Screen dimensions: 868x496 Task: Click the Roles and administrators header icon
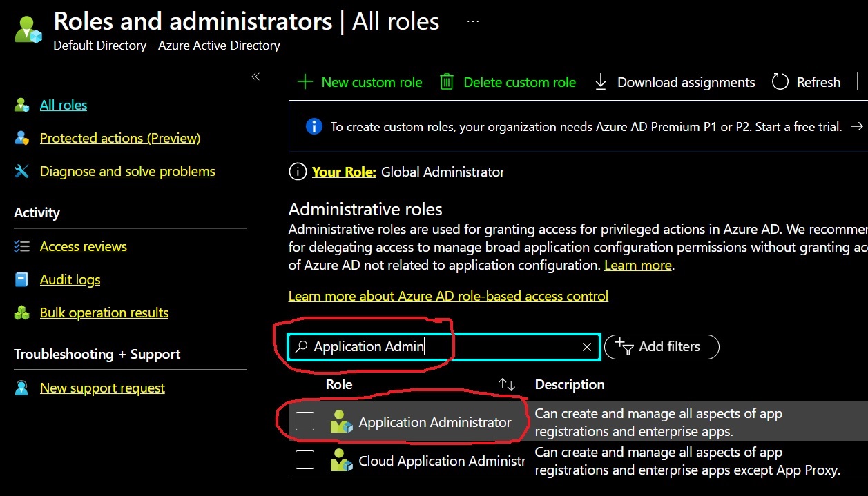click(29, 30)
